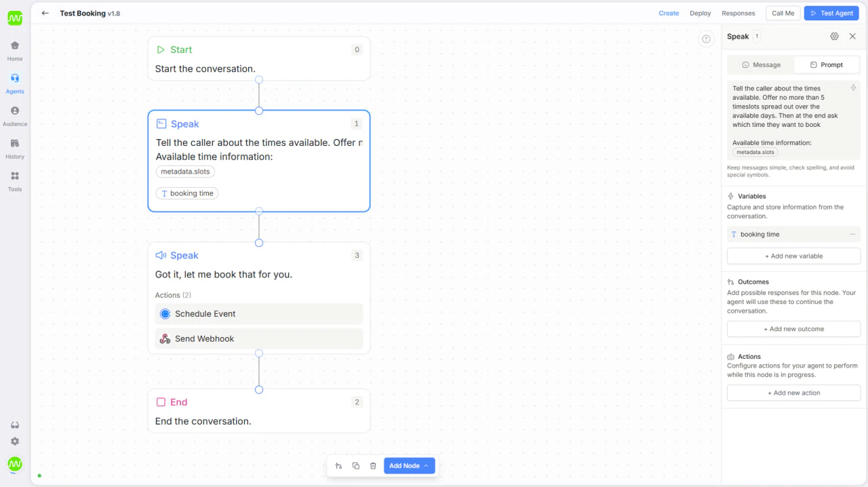Open the Deploy menu item
868x487 pixels.
coord(700,13)
